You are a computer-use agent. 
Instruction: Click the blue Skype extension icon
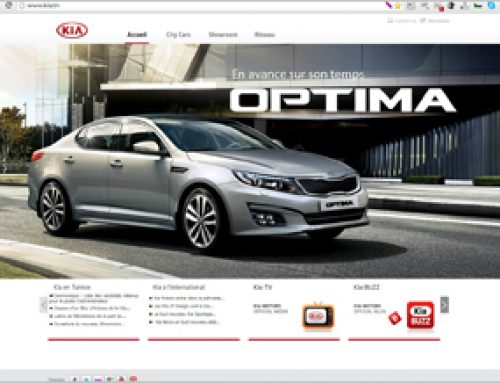pyautogui.click(x=491, y=5)
